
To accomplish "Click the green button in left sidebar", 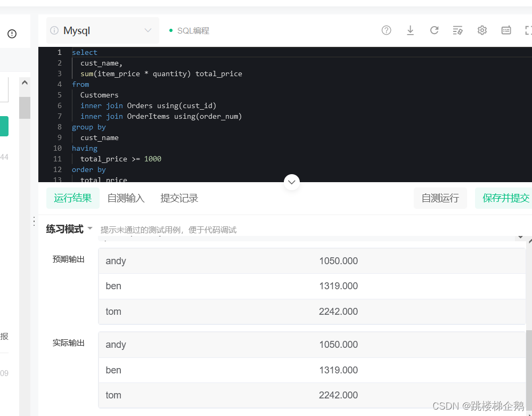I will click(x=4, y=126).
